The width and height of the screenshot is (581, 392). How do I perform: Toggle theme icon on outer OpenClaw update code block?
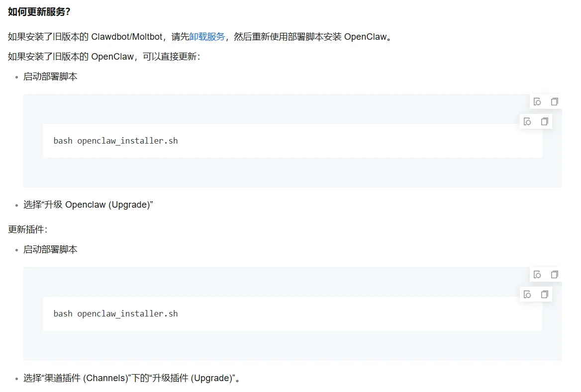(537, 101)
